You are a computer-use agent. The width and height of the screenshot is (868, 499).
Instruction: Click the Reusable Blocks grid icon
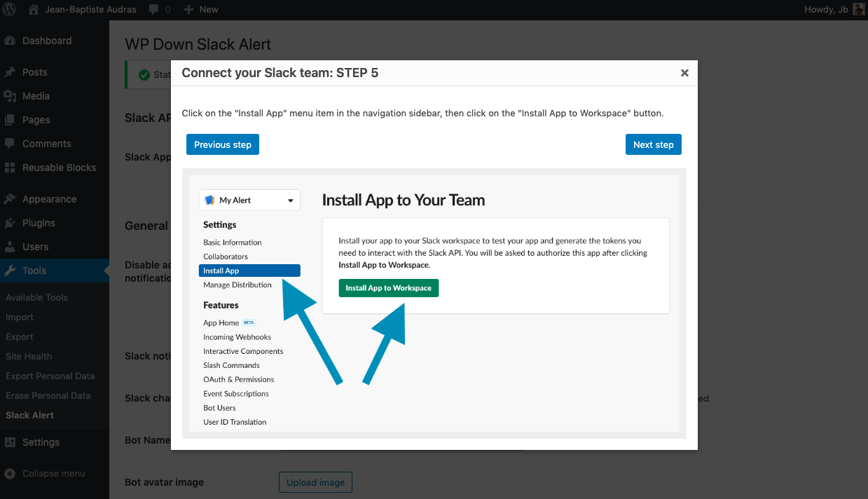click(10, 168)
